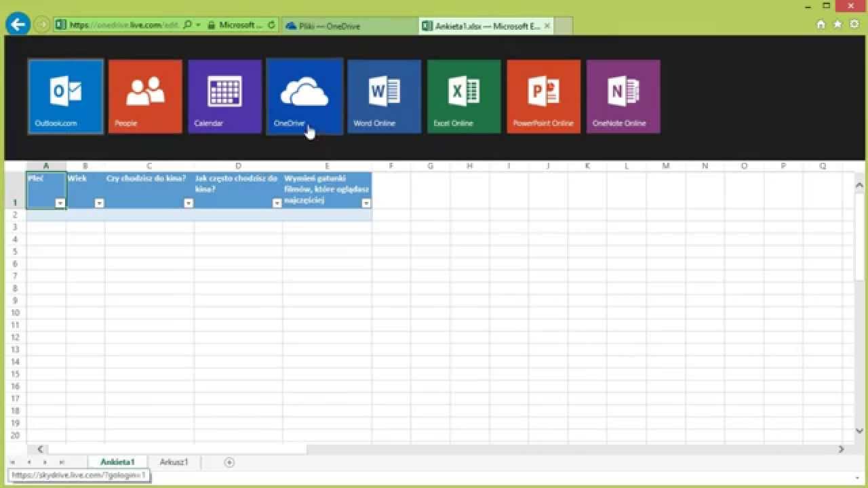Refresh the page in browser
This screenshot has height=488, width=868.
[x=272, y=25]
